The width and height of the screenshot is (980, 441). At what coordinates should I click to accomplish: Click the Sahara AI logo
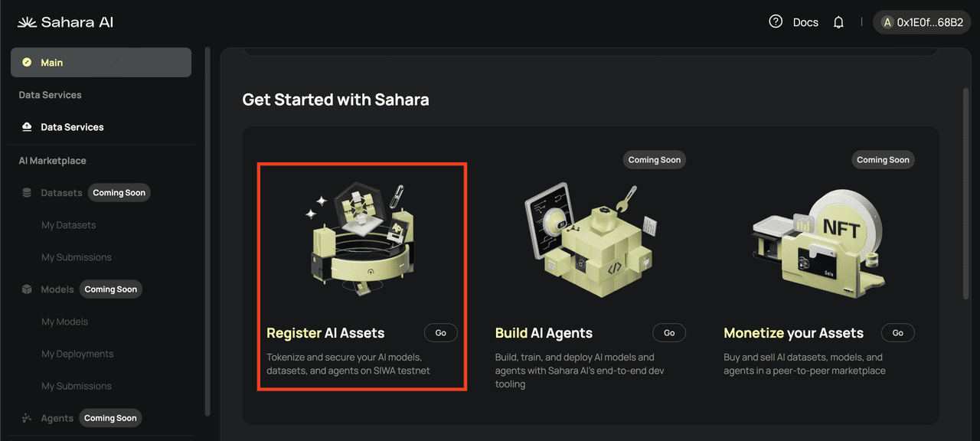tap(65, 22)
